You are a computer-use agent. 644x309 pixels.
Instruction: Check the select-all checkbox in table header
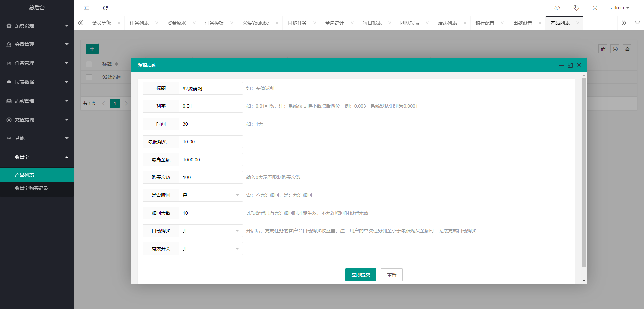pos(89,64)
